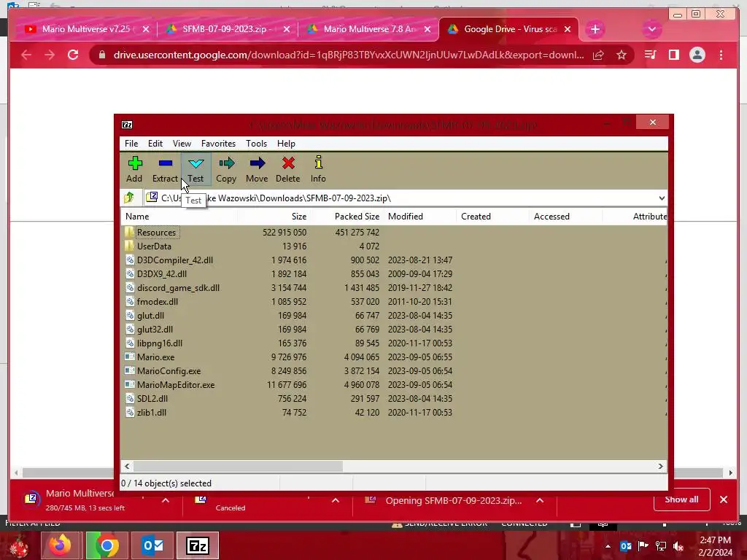Click the Mario.exe file icon

coord(130,357)
